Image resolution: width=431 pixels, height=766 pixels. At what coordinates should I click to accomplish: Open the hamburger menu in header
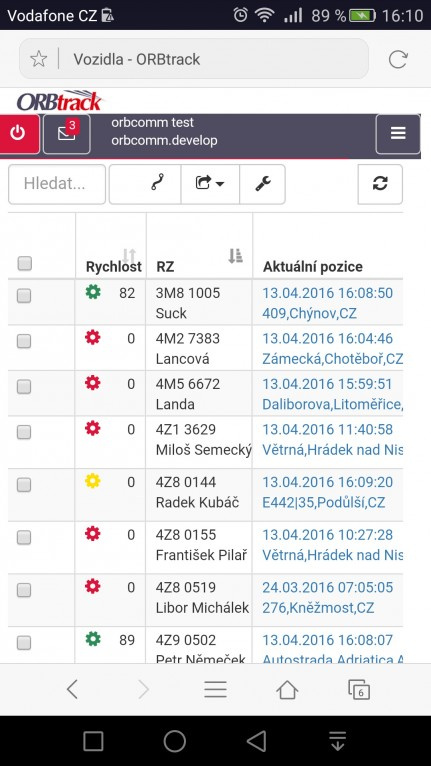(398, 134)
